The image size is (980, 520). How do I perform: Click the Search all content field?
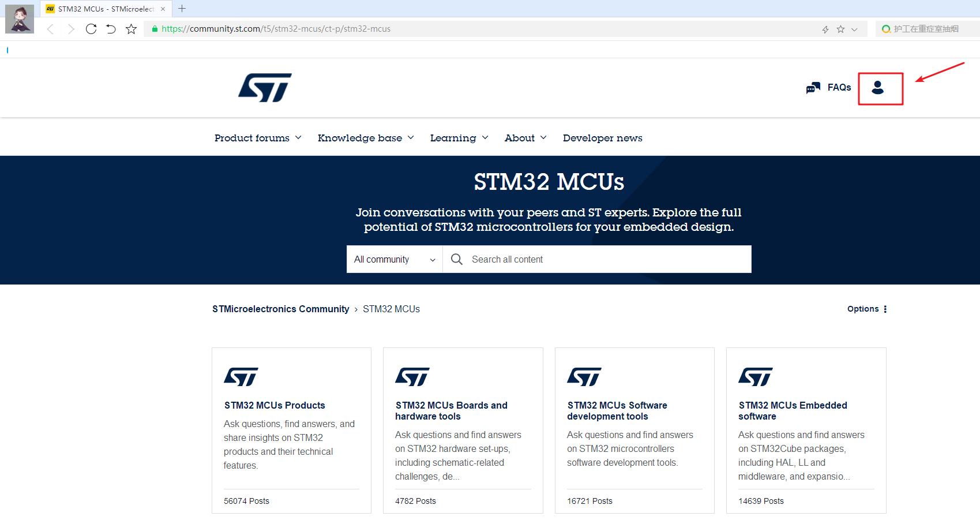click(597, 259)
